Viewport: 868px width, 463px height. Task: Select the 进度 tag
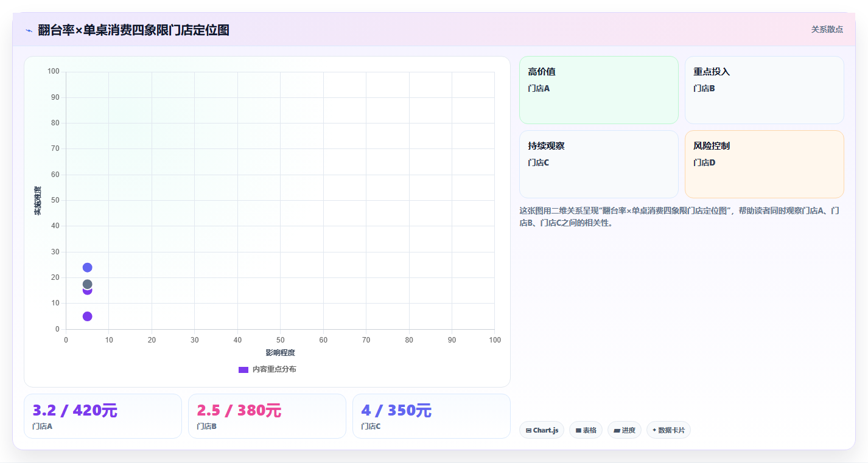(x=625, y=430)
